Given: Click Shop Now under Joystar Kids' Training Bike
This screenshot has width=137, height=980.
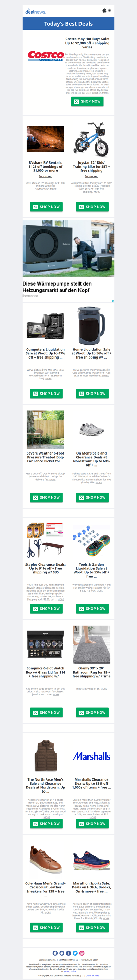Looking at the screenshot, I should point(92,207).
